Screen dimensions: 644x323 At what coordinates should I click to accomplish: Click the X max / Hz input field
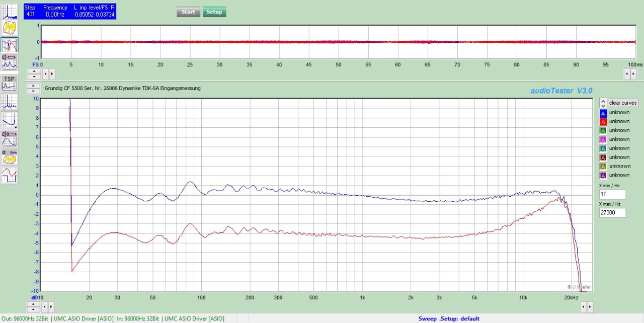[612, 213]
